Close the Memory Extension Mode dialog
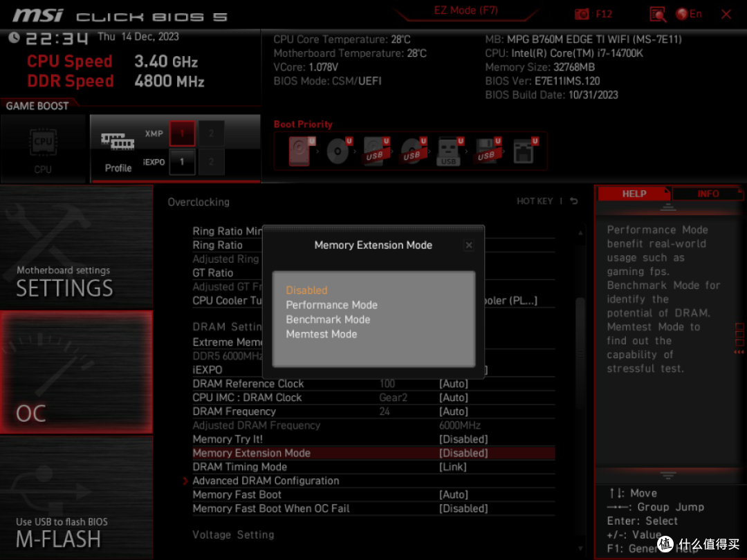747x560 pixels. pos(469,245)
